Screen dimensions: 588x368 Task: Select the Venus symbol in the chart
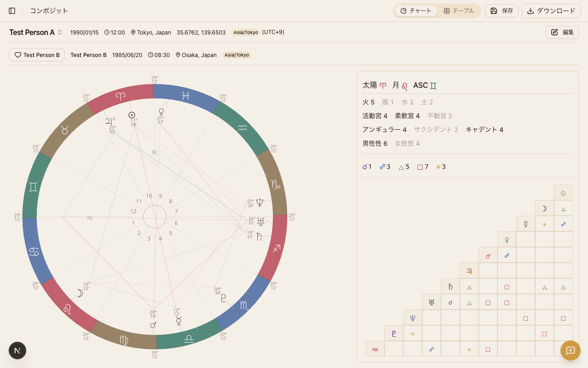point(161,112)
